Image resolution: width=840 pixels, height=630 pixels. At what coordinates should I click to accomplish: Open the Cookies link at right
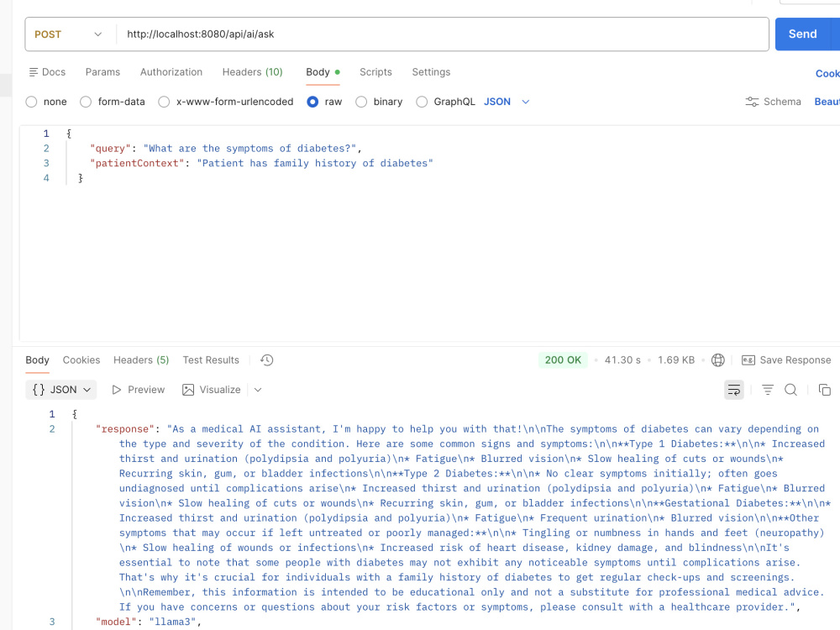[827, 74]
